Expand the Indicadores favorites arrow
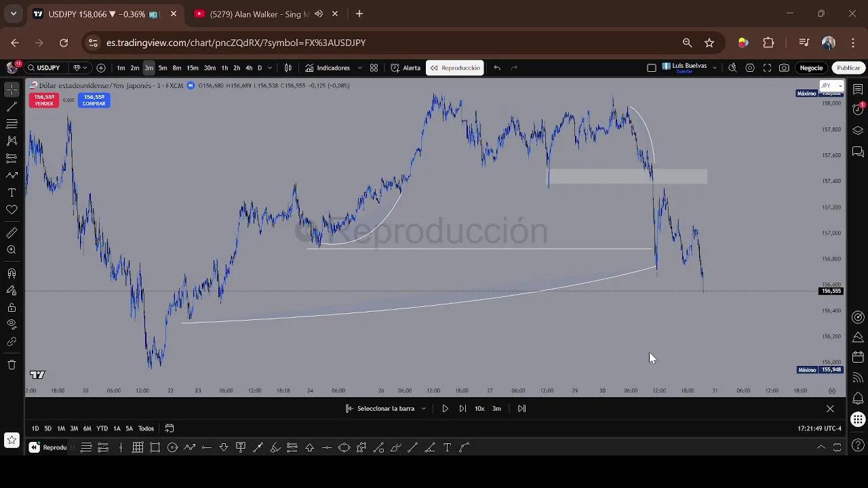Screen dimensions: 868x488 tap(359, 68)
